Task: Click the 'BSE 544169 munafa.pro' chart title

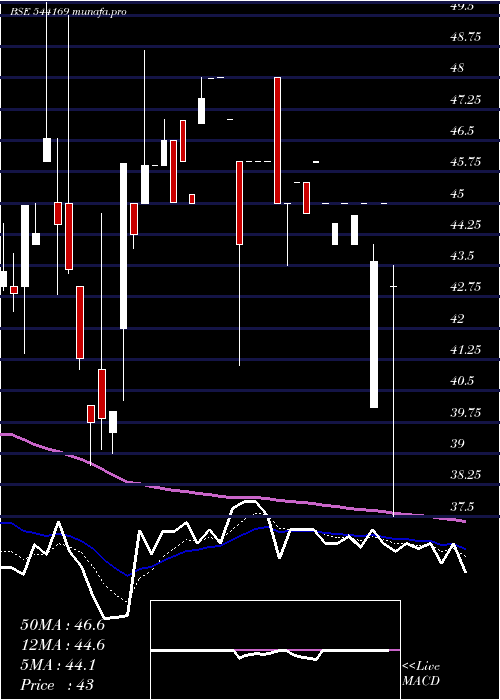Action: point(68,12)
